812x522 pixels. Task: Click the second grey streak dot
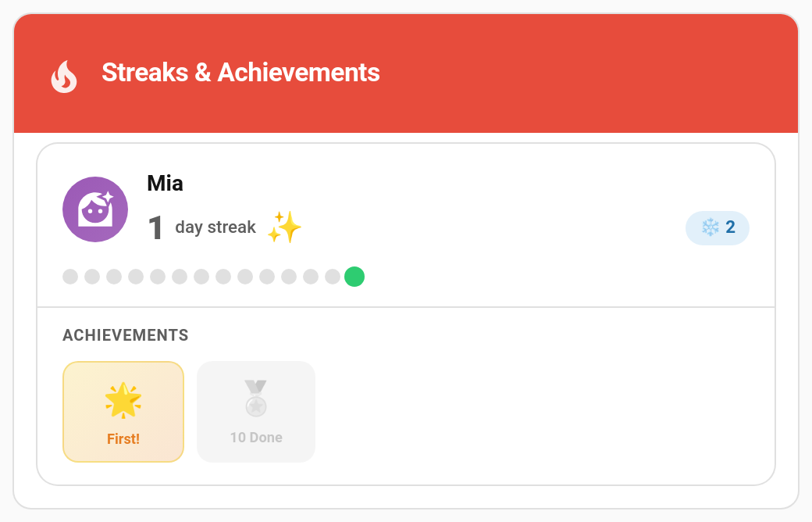[x=92, y=277]
